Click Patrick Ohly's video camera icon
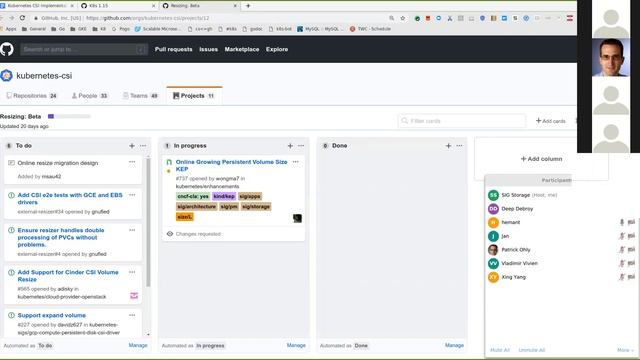640x360 pixels. click(x=631, y=250)
